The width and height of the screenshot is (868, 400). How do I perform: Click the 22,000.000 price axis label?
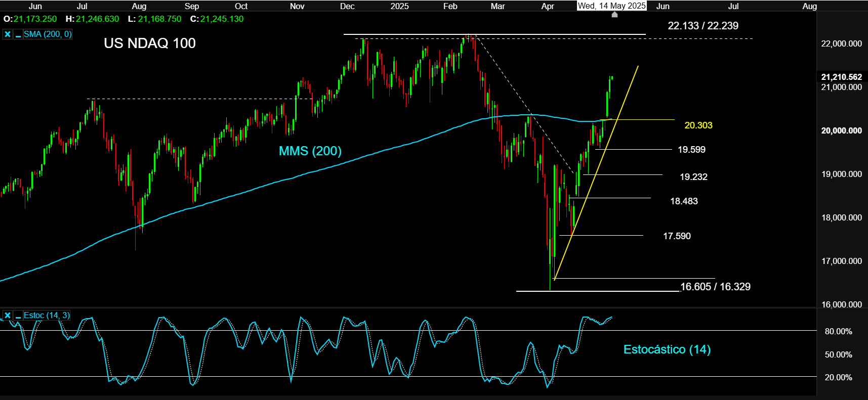842,44
